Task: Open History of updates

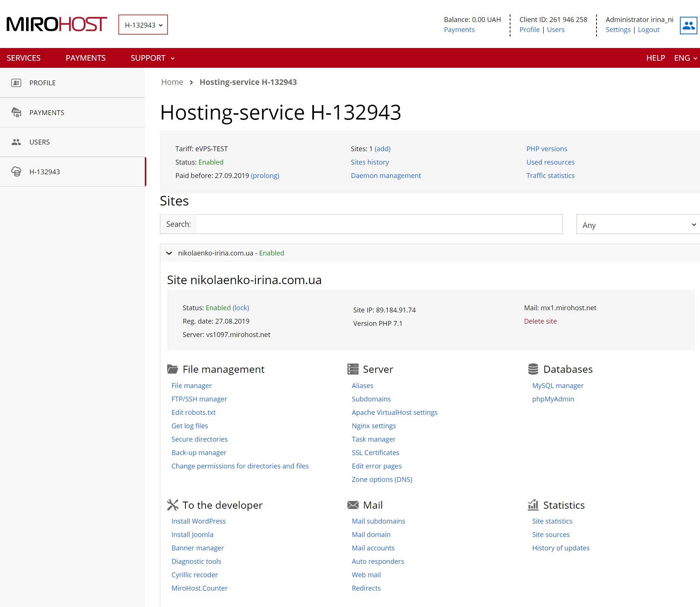Action: coord(561,548)
